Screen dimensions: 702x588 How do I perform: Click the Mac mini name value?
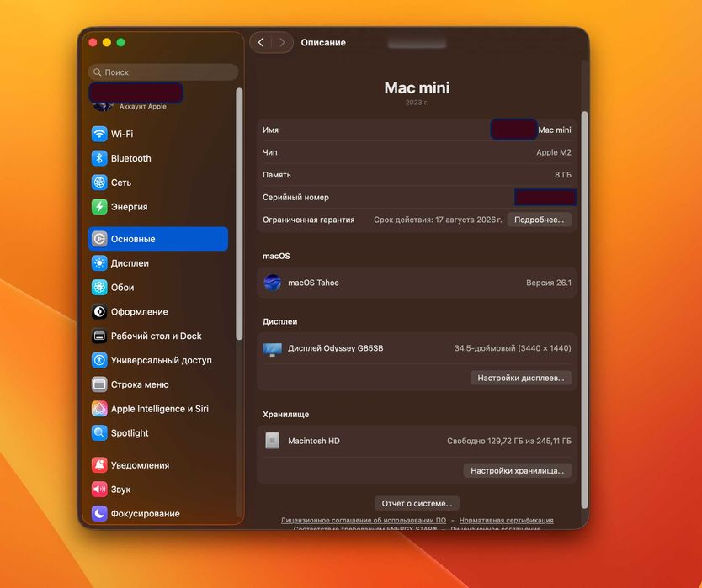(554, 130)
